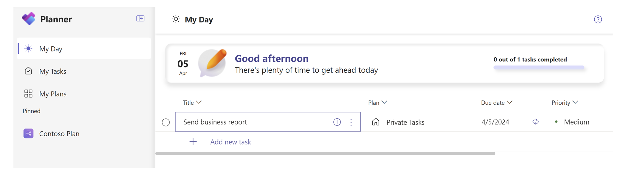Click the sun icon beside My Day header
This screenshot has width=644, height=184.
176,19
